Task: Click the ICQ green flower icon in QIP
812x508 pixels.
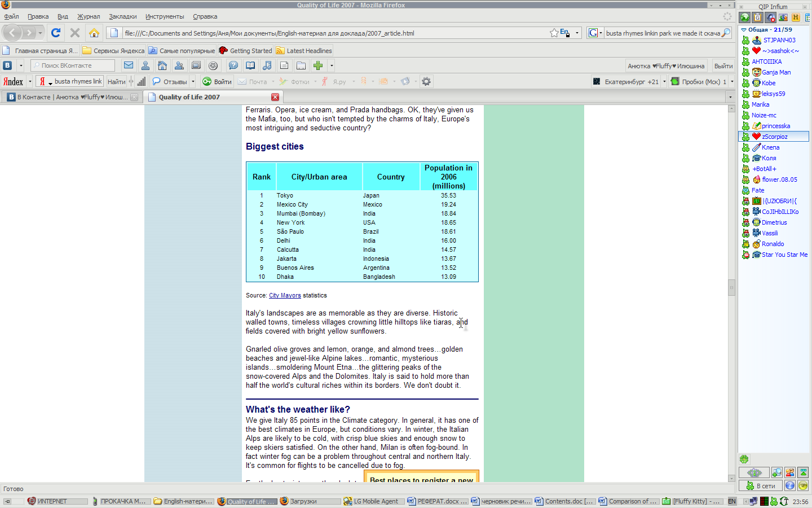Action: coord(744,459)
